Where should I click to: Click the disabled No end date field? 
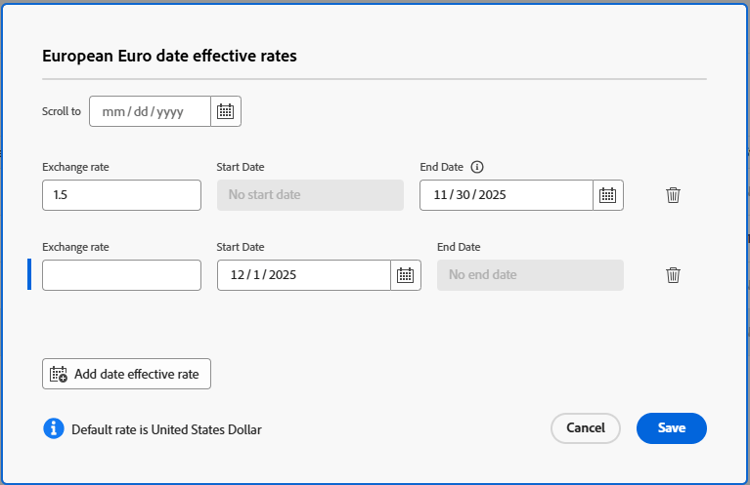(x=530, y=275)
